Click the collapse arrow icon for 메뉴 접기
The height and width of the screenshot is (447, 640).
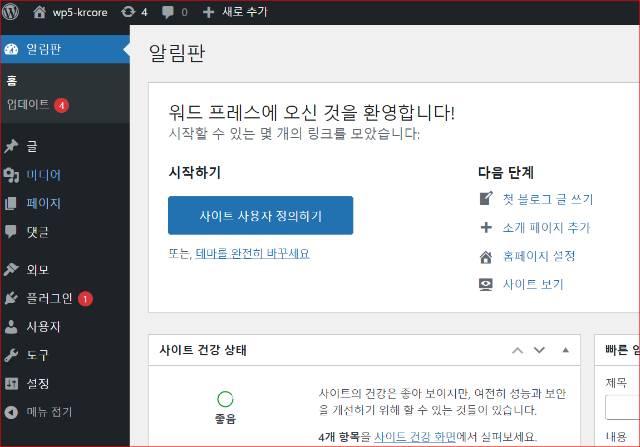point(11,412)
